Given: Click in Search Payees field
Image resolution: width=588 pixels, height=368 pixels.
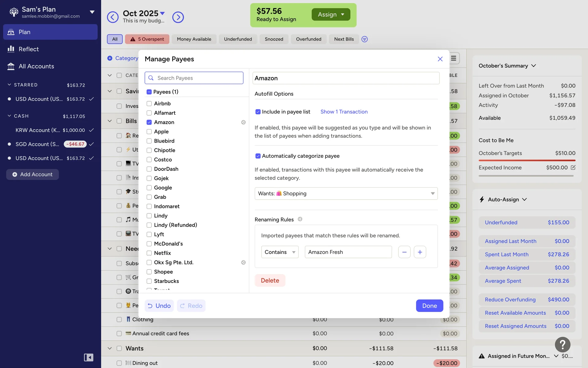Looking at the screenshot, I should tap(198, 78).
